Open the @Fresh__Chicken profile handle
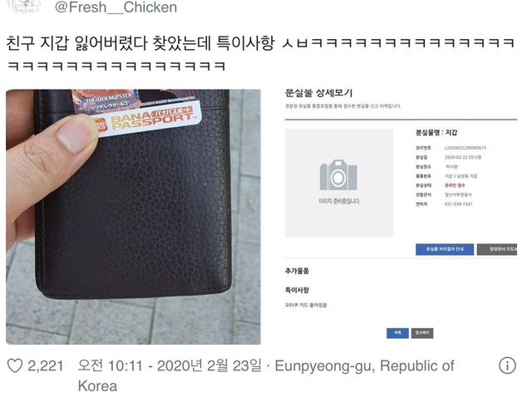The height and width of the screenshot is (402, 532). pos(116,7)
